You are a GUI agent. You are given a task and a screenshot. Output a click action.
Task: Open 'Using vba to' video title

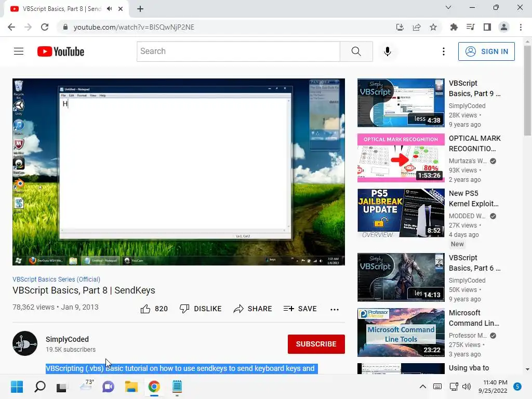469,368
